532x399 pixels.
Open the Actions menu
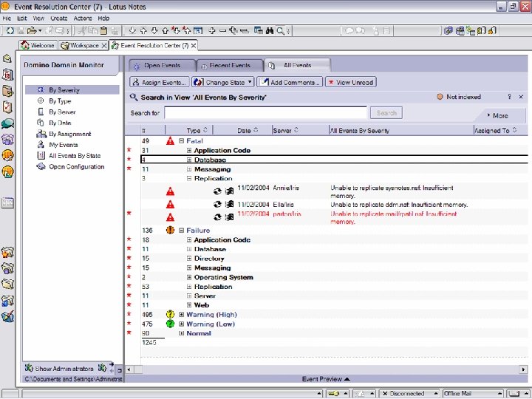point(83,18)
